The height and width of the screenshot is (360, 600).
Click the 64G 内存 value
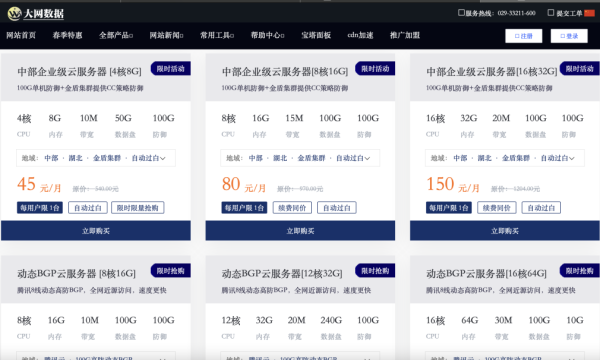pyautogui.click(x=470, y=320)
